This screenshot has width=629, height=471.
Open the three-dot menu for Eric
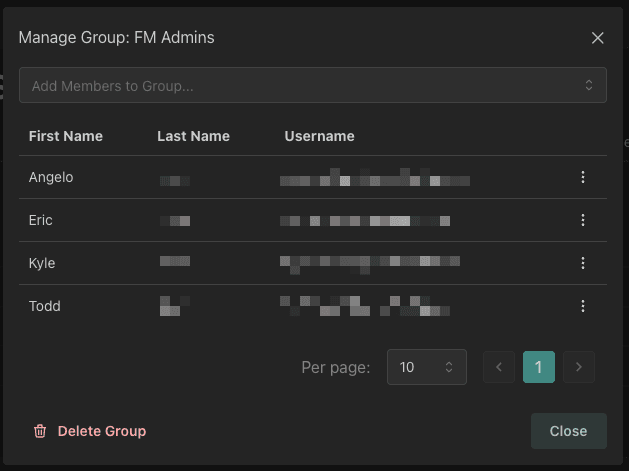click(x=583, y=220)
